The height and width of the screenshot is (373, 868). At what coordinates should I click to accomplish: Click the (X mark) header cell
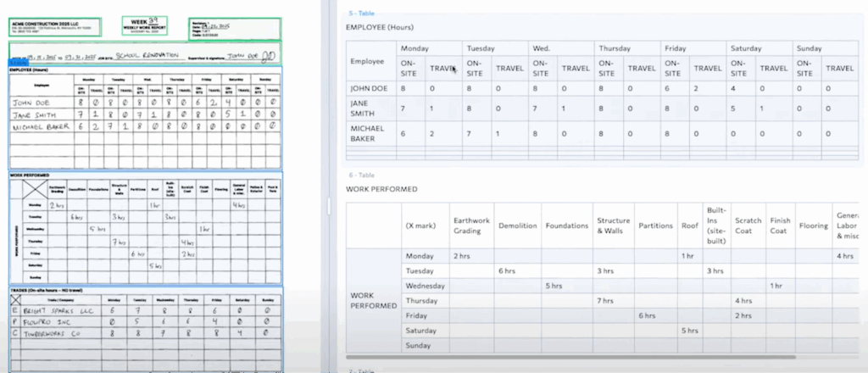pyautogui.click(x=422, y=226)
